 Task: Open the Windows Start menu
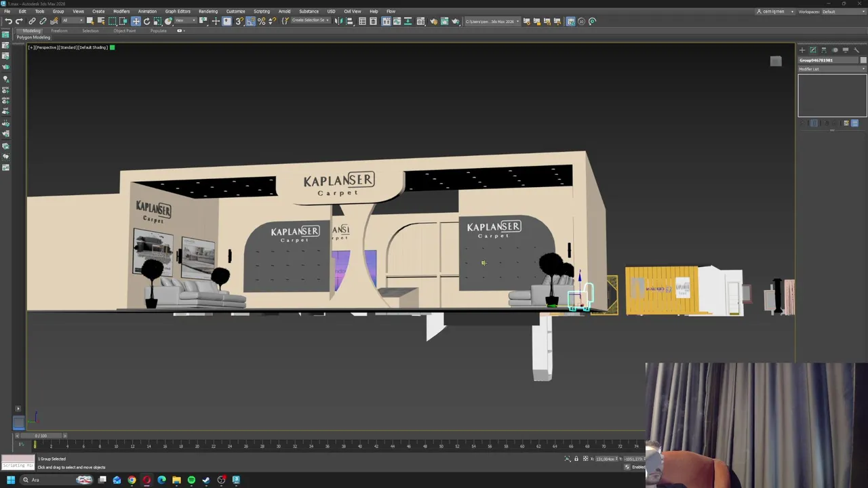tap(11, 480)
